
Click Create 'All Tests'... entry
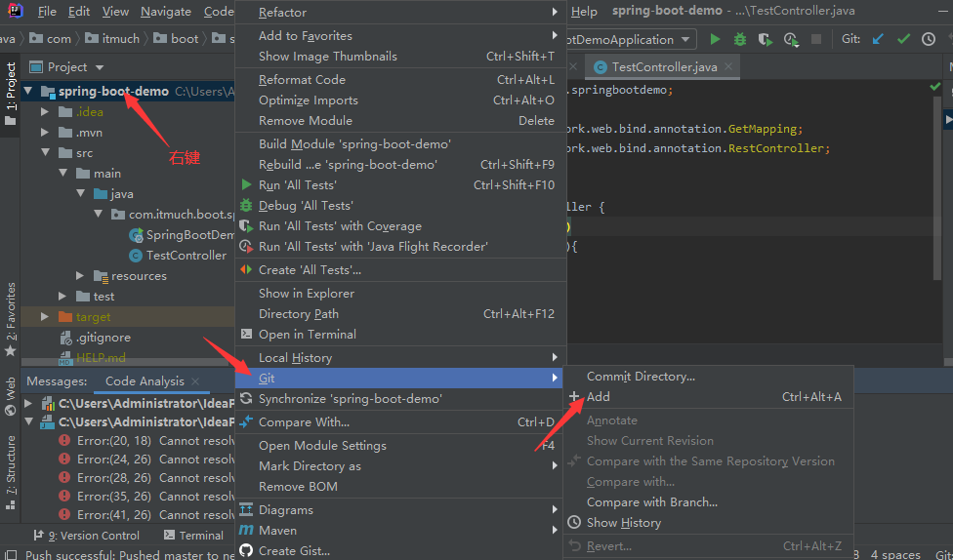tap(400, 270)
